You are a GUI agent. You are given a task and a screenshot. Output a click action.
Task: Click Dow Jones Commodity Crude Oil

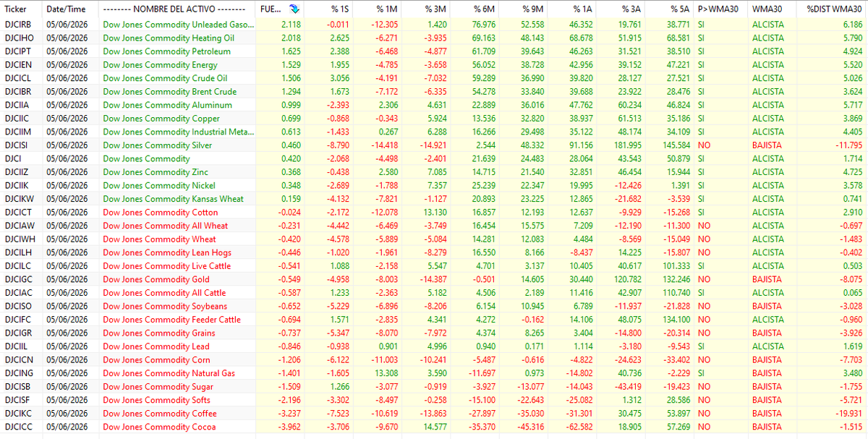(x=165, y=78)
